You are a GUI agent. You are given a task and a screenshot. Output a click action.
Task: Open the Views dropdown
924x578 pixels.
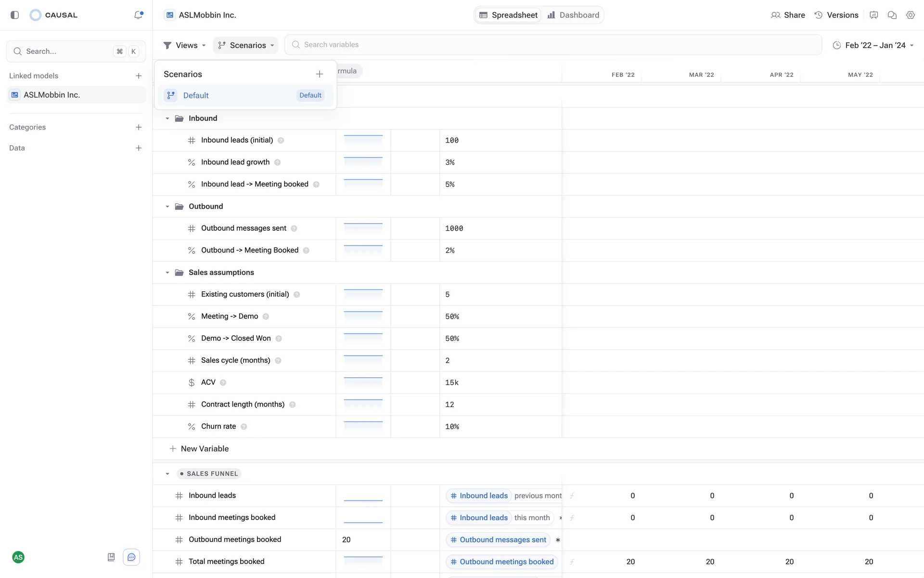pyautogui.click(x=185, y=45)
